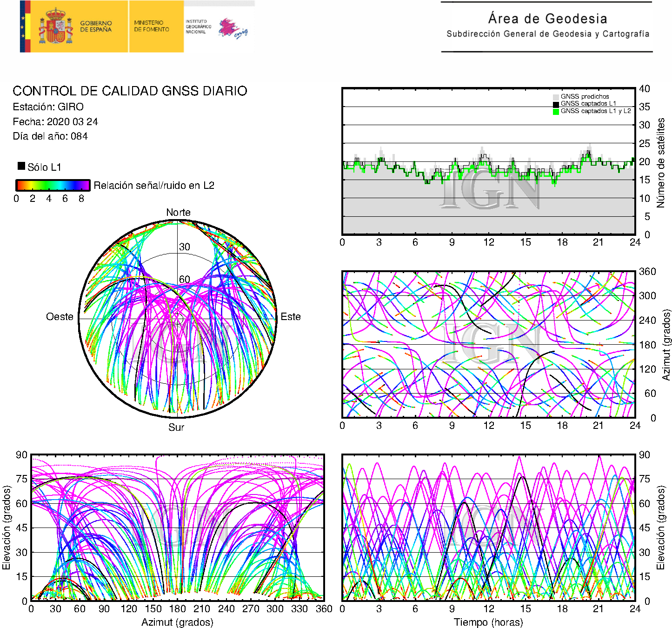The width and height of the screenshot is (672, 628).
Task: Click the black GNSS captados L1 legend swatch
Action: (556, 104)
